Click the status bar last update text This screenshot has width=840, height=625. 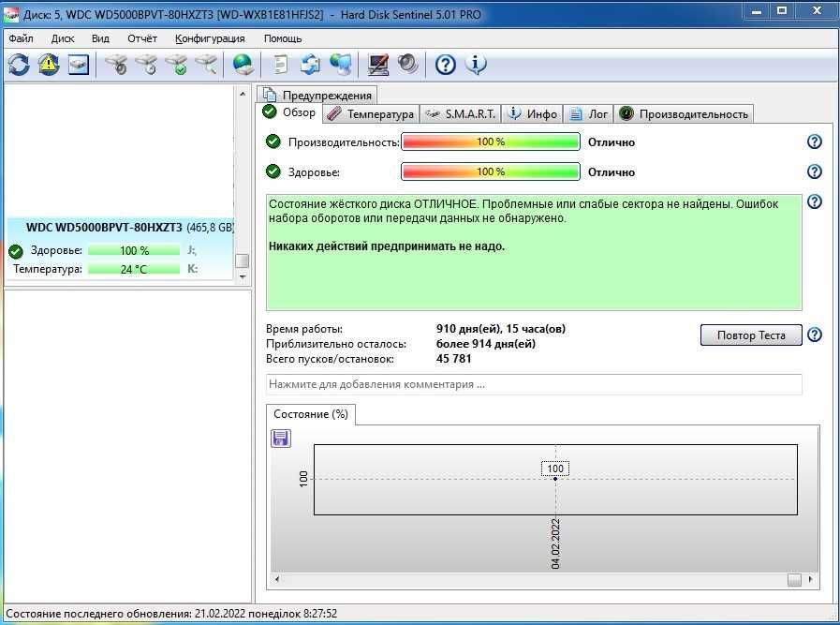tap(171, 613)
